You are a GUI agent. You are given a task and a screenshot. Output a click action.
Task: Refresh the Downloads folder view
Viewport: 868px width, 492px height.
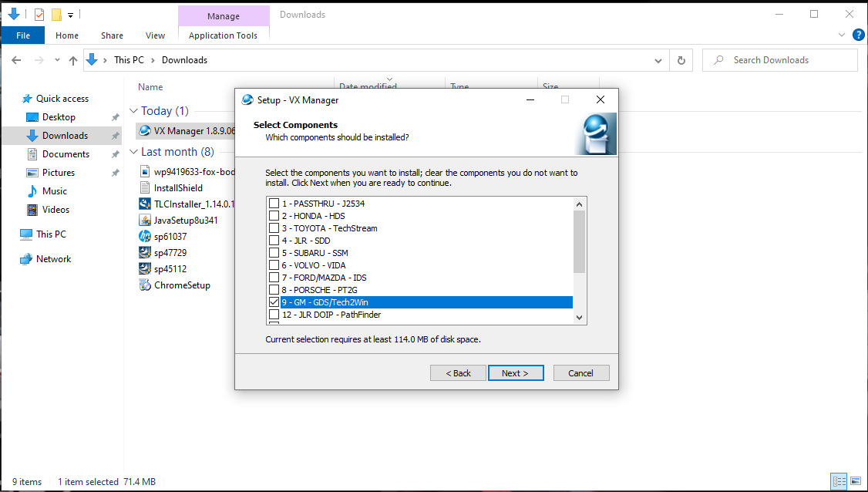point(681,60)
